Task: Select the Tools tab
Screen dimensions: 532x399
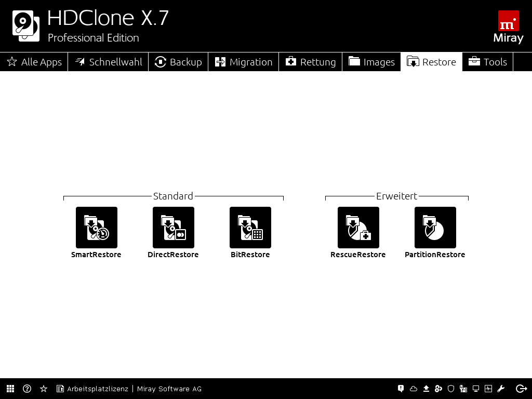Action: click(487, 62)
